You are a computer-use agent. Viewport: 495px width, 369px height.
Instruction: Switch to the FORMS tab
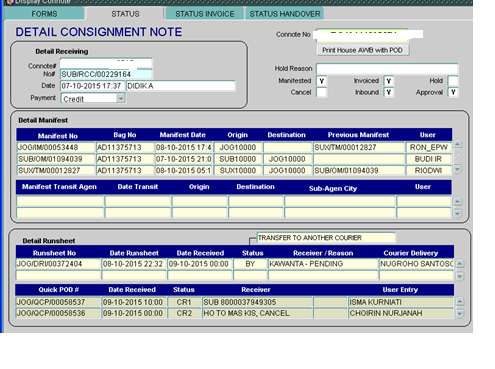(44, 14)
